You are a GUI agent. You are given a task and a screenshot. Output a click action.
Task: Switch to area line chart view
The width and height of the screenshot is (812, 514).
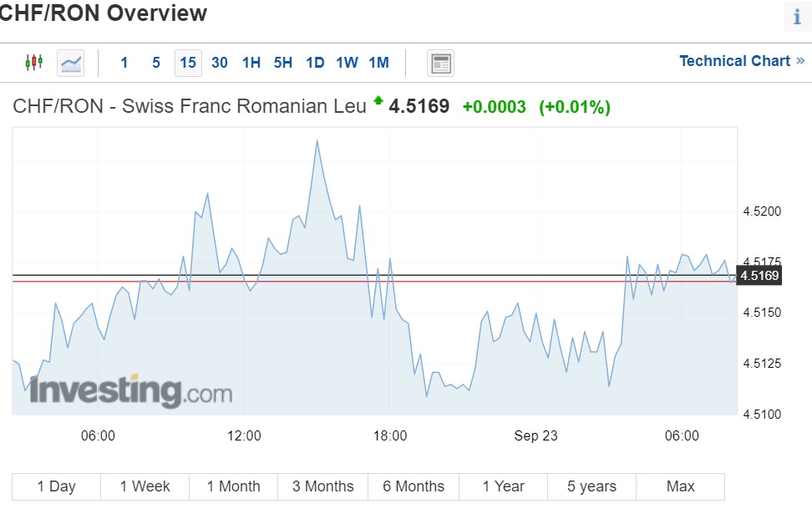[x=71, y=63]
